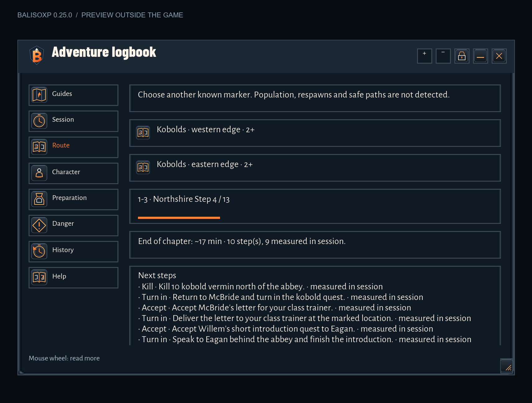The height and width of the screenshot is (403, 532).
Task: Click "Accept McBride's letter" step line
Action: point(274,308)
